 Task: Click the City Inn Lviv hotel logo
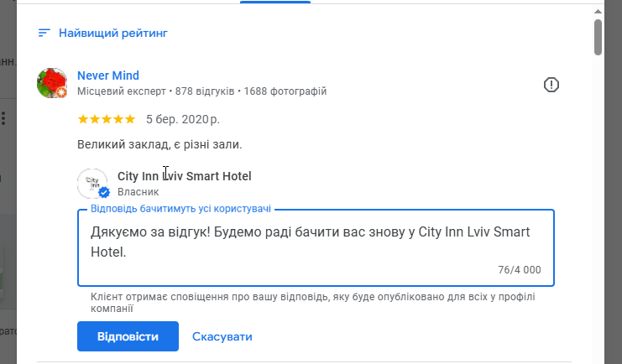(x=91, y=183)
